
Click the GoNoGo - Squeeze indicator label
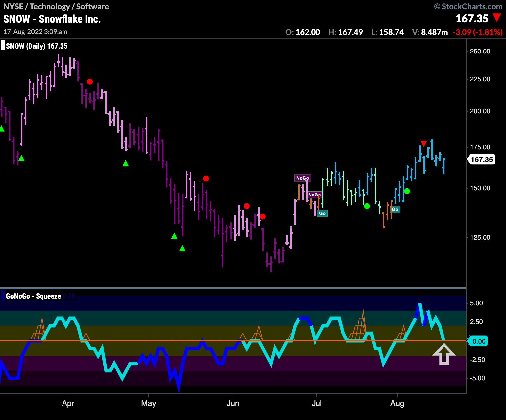click(34, 296)
